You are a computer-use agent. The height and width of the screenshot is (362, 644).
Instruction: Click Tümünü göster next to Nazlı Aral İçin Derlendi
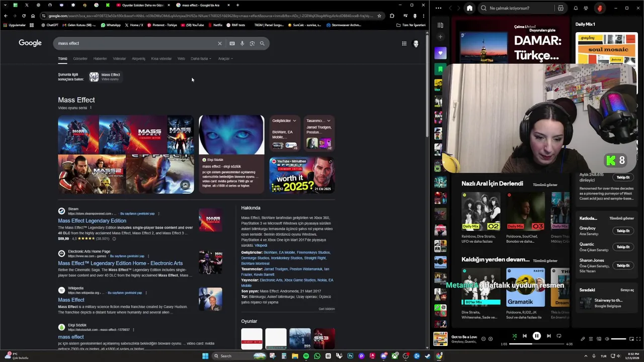click(x=545, y=185)
